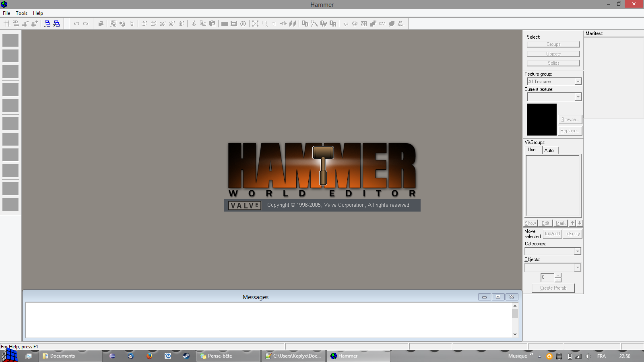644x362 pixels.
Task: Click the VisGroups move up arrow
Action: (573, 223)
